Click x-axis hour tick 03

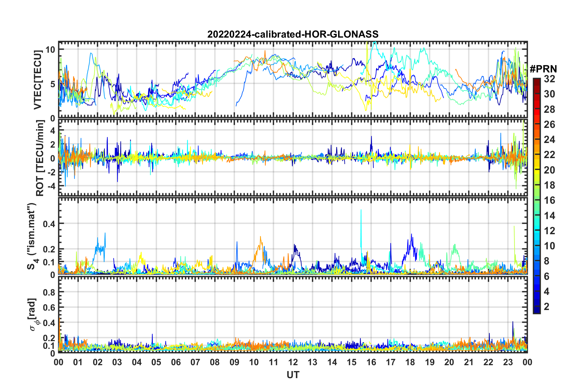coord(117,362)
